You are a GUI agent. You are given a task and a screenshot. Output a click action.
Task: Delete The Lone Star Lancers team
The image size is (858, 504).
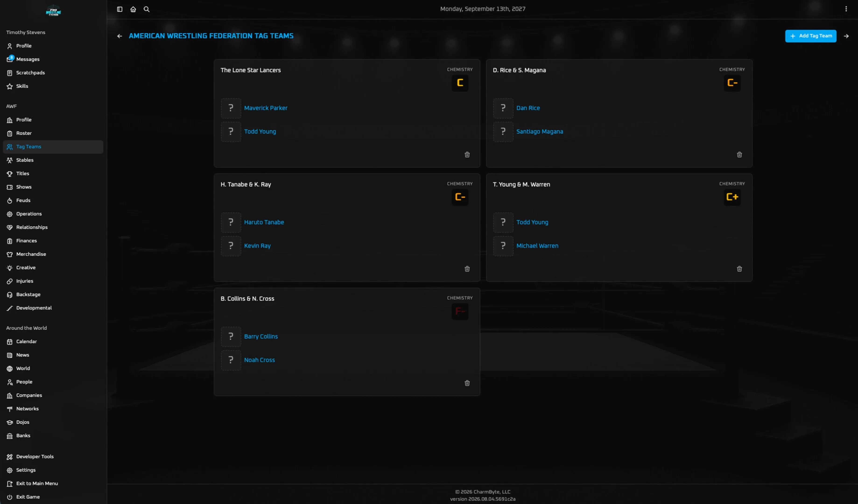[x=467, y=154]
